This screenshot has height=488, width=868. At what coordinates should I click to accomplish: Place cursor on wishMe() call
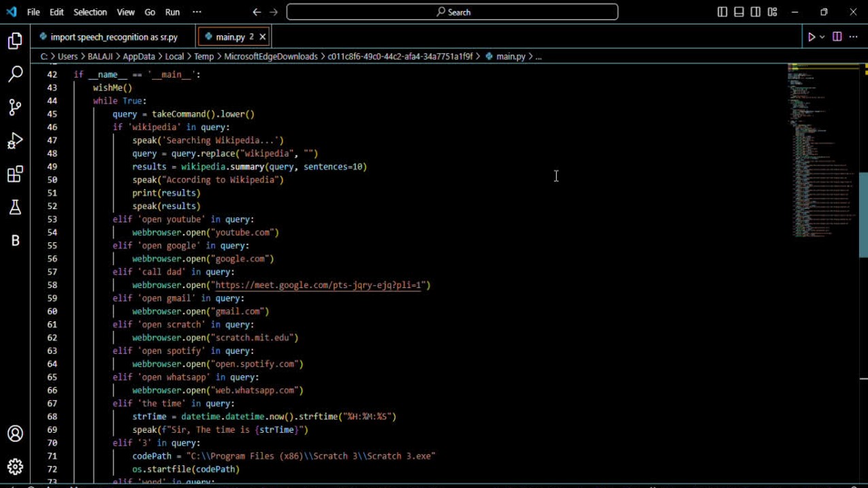click(x=112, y=88)
